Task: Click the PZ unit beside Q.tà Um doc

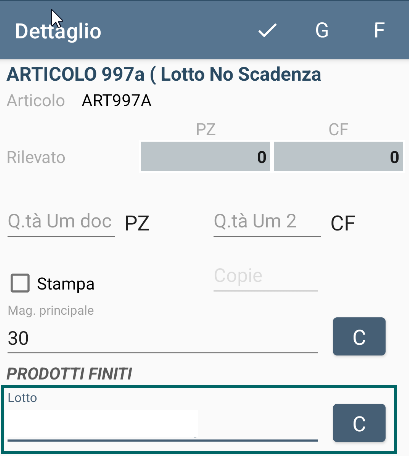Action: [137, 223]
